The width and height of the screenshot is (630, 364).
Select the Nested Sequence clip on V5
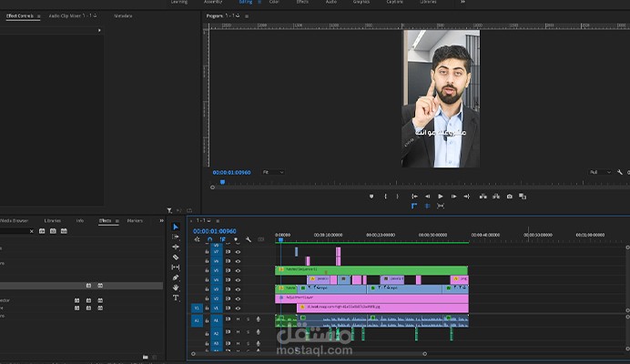371,270
